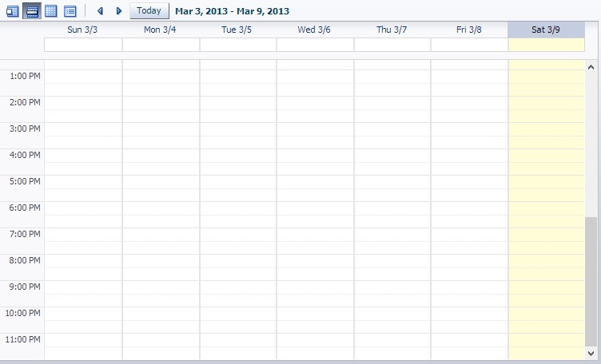Click the 3:00 PM time label

25,129
